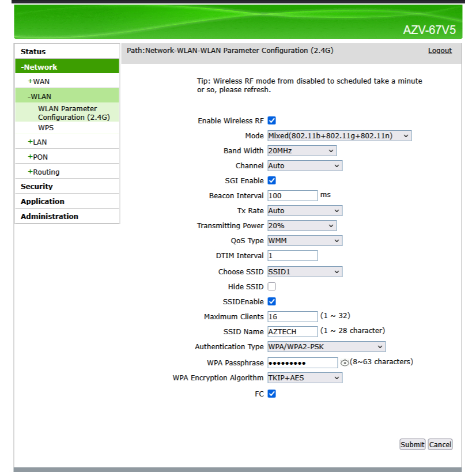Open the Mode dropdown
This screenshot has height=476, width=476.
339,136
